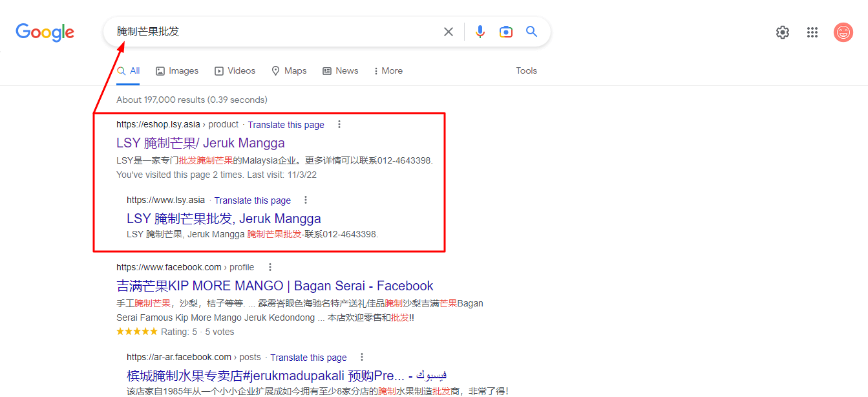Open Google Lens image search camera icon

[505, 32]
